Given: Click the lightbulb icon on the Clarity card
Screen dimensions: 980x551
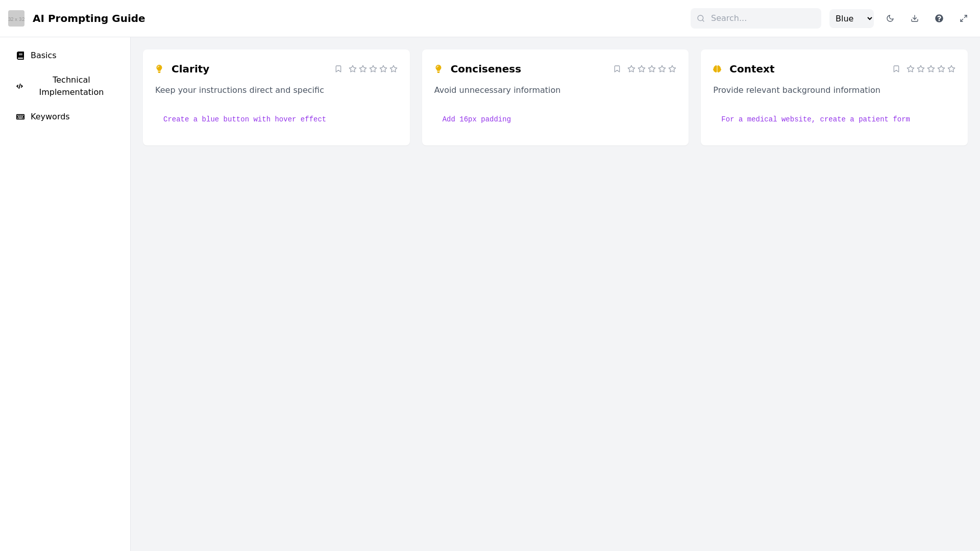Looking at the screenshot, I should 159,69.
